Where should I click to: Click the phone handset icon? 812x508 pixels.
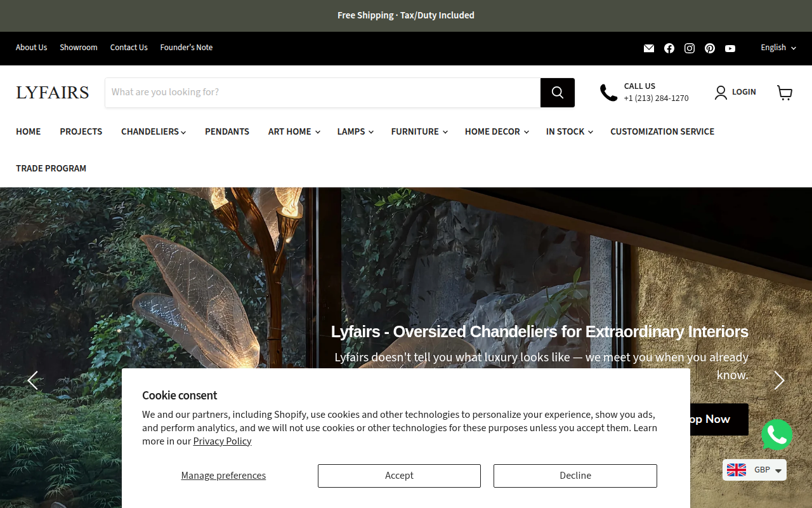[x=608, y=93]
